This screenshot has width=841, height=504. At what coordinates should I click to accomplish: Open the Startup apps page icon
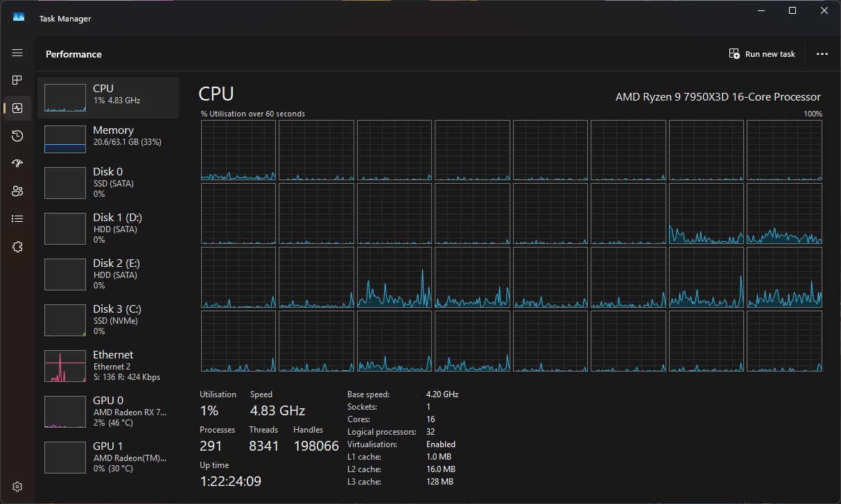point(17,164)
